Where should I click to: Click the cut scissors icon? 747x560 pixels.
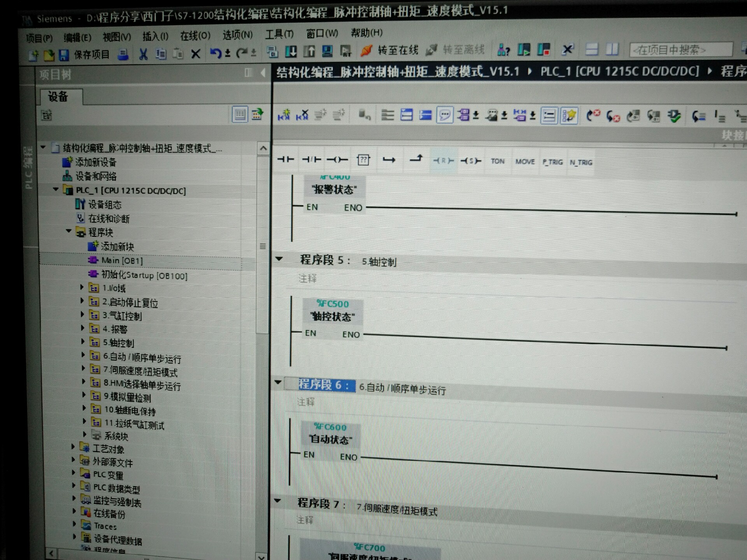(x=143, y=54)
